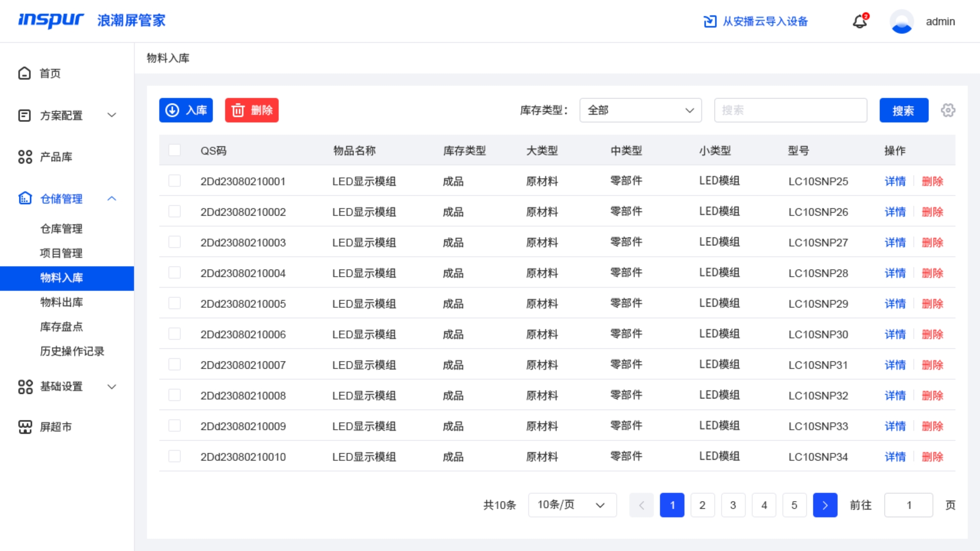
Task: Check row 2Dd23080210003
Action: 175,242
